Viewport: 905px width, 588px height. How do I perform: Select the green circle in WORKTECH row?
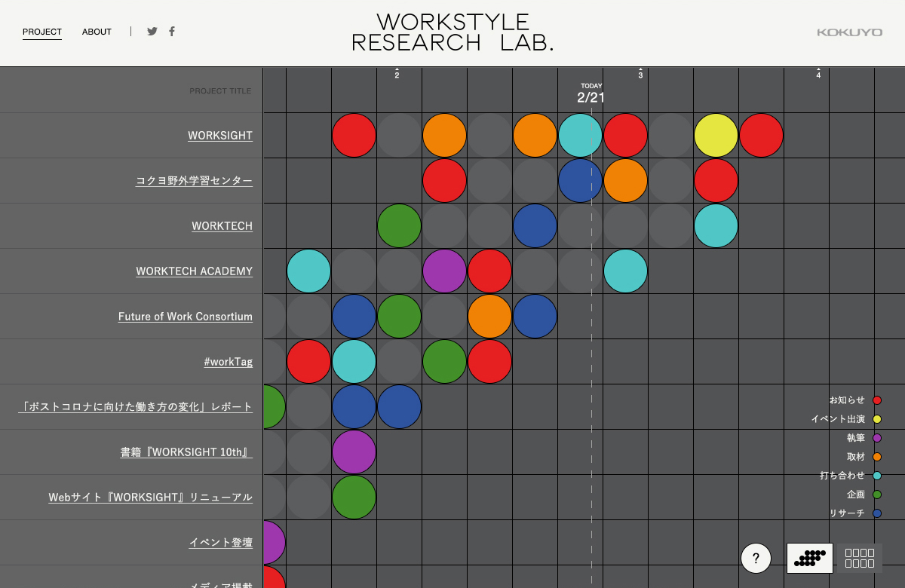point(399,226)
